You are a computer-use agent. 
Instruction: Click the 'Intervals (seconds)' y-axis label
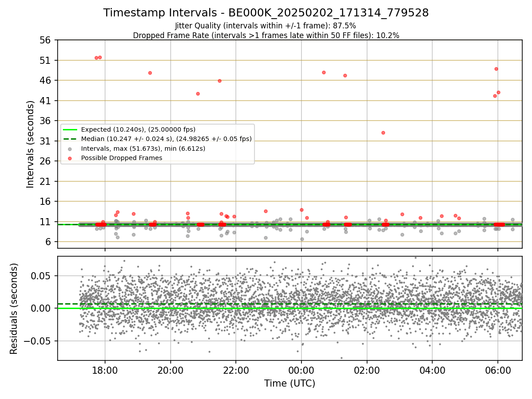[x=30, y=144]
